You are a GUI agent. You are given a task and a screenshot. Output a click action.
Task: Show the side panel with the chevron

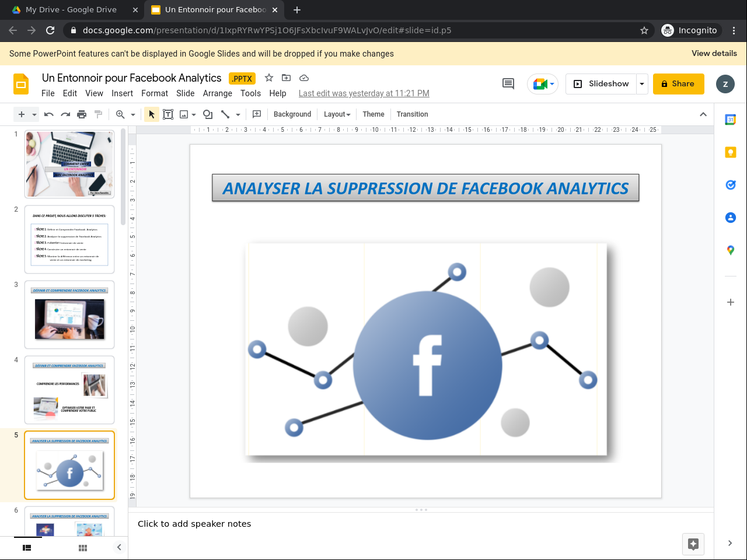[x=730, y=543]
